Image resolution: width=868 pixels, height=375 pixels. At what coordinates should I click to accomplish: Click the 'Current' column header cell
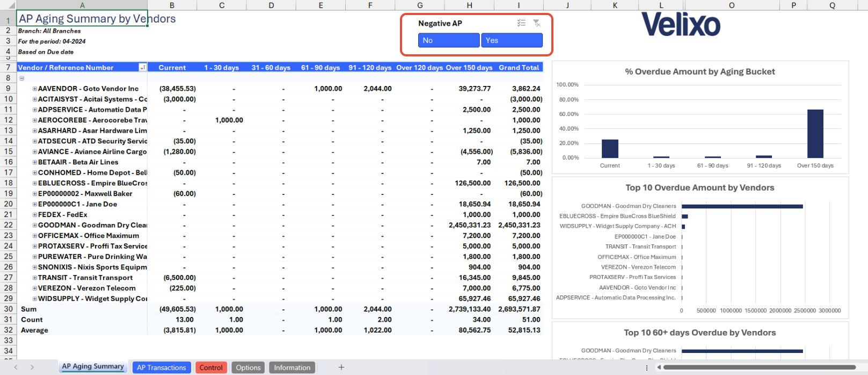click(x=172, y=68)
